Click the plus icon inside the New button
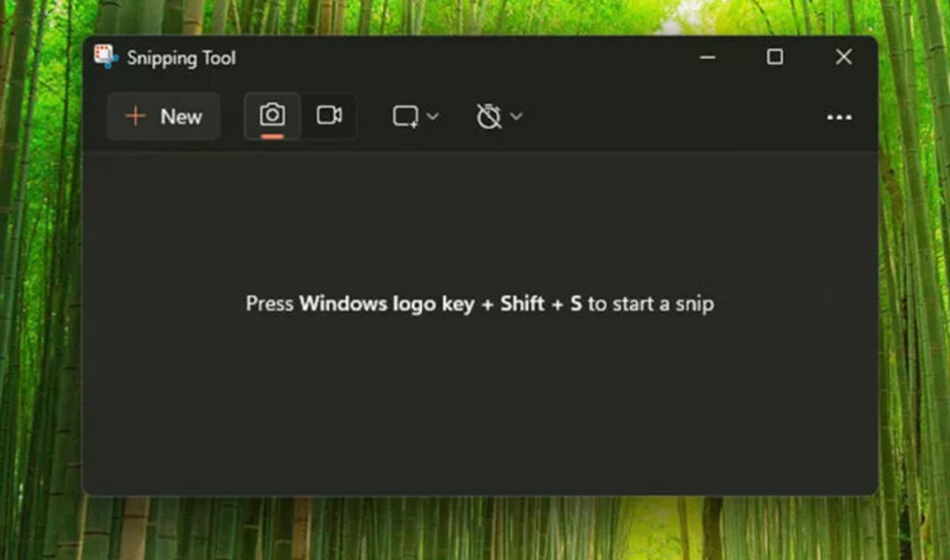This screenshot has height=560, width=950. (x=136, y=116)
